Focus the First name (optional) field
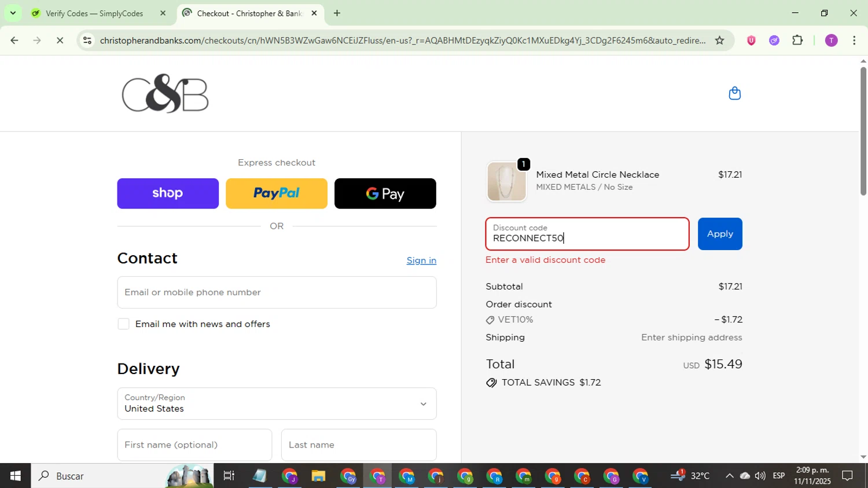 194,445
